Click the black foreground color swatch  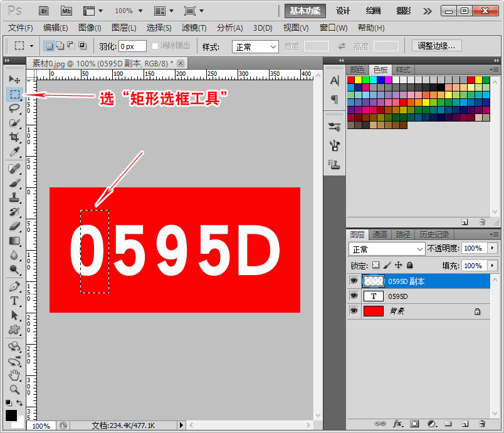point(11,415)
